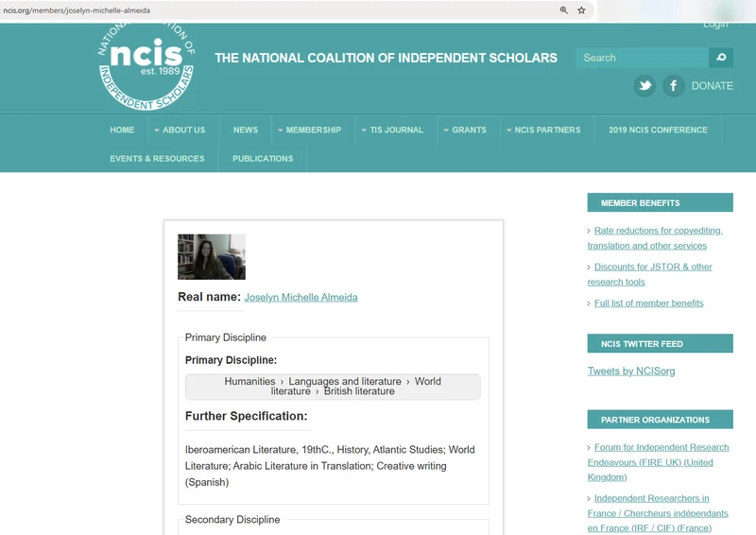Open the rate reductions for copyediting link
This screenshot has width=756, height=535.
655,238
